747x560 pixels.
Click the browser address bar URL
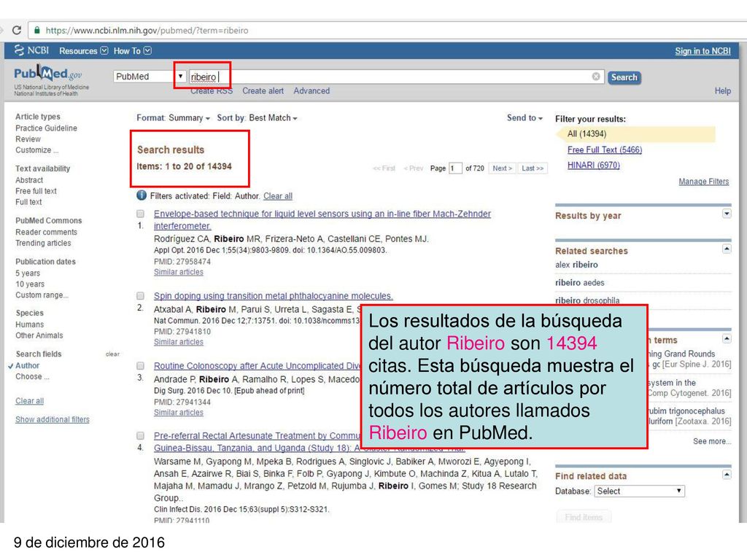tap(147, 30)
